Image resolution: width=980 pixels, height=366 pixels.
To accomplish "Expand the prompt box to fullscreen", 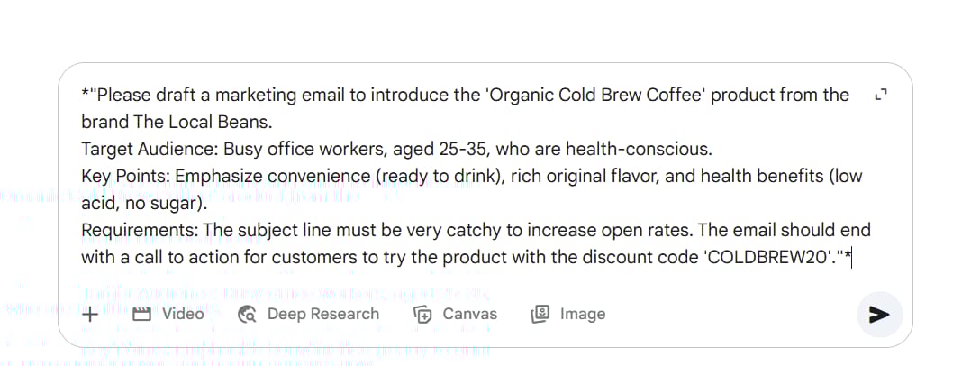I will [881, 95].
